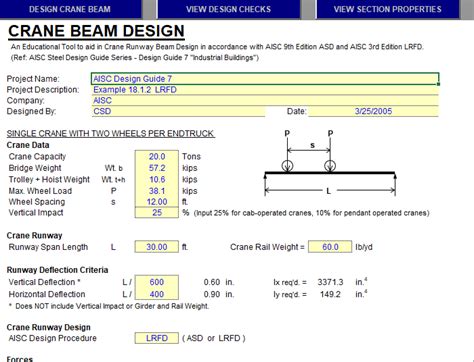Click the Tons unit label

click(x=191, y=156)
